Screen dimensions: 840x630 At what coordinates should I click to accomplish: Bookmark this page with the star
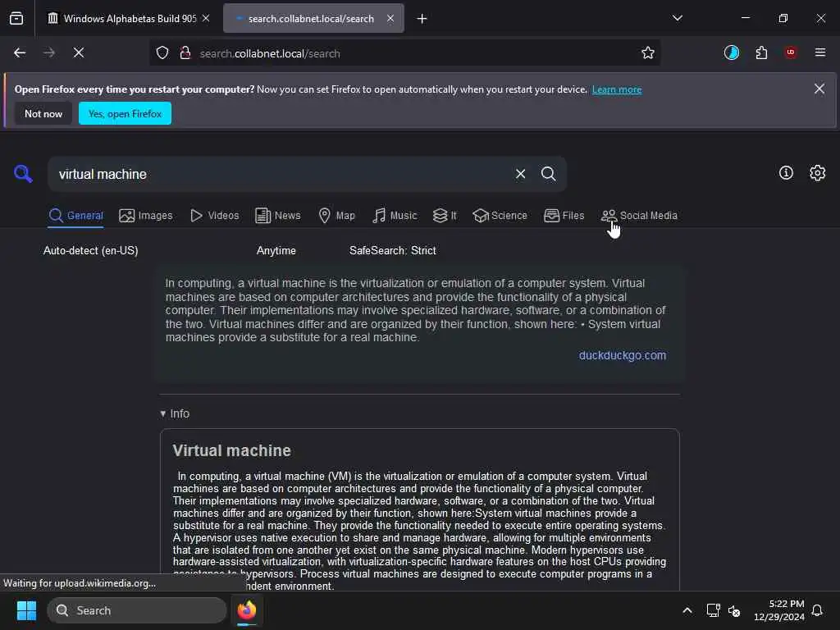[648, 52]
